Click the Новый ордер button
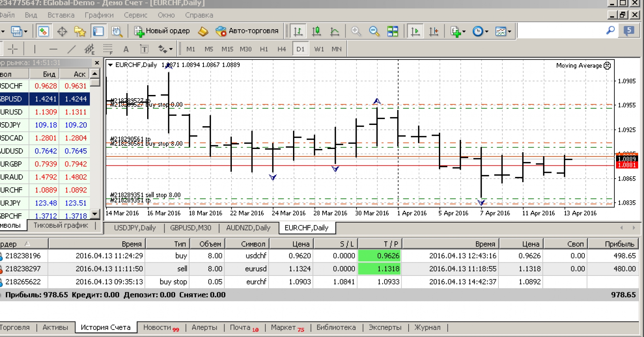Viewport: 644px width, 337px height. point(162,31)
